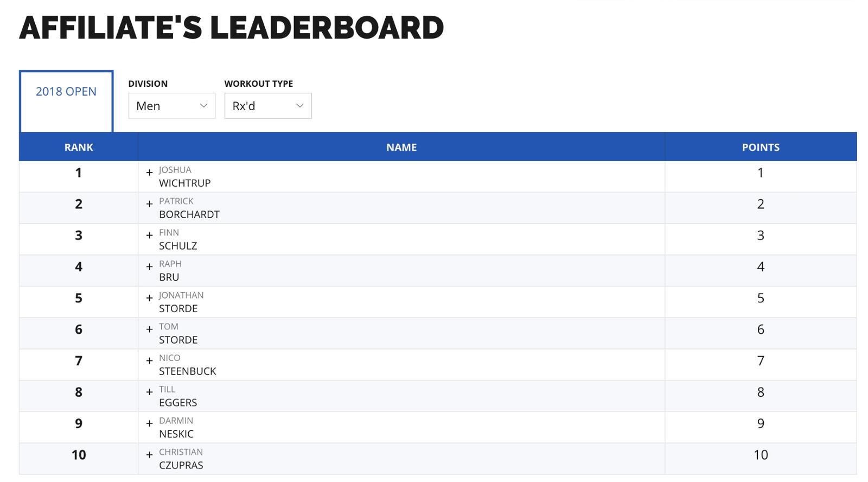Click plus icon beside Till Eggers

coord(149,392)
